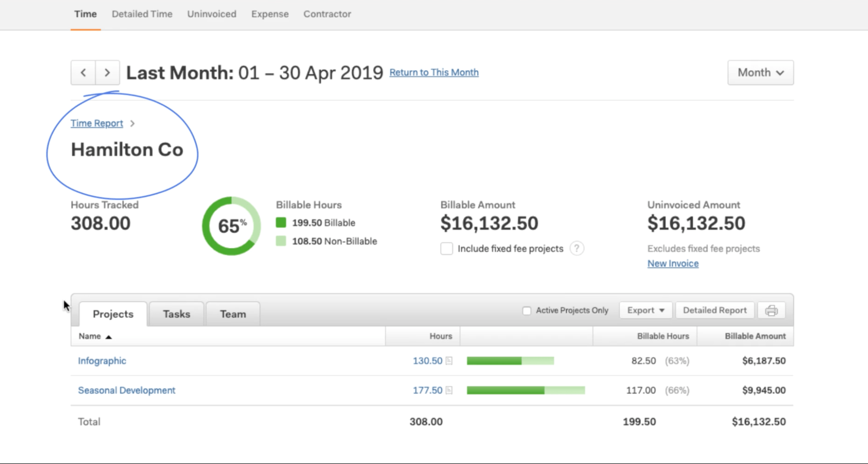This screenshot has height=464, width=868.
Task: Enable Include fixed fee projects checkbox
Action: point(446,249)
